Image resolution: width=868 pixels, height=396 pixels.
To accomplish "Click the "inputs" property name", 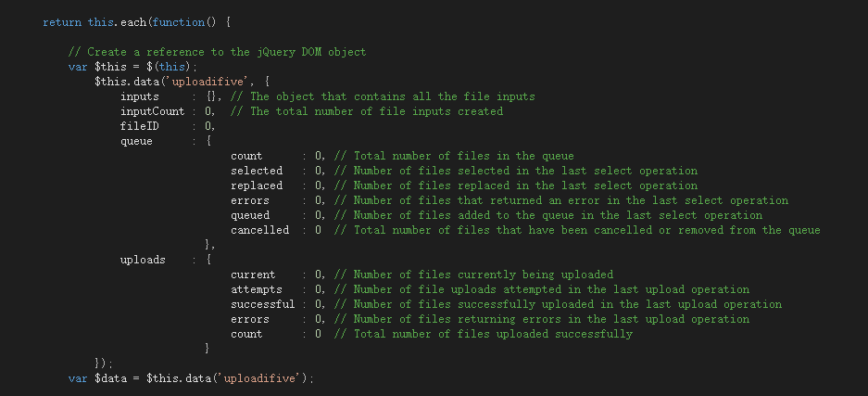I will tap(140, 96).
